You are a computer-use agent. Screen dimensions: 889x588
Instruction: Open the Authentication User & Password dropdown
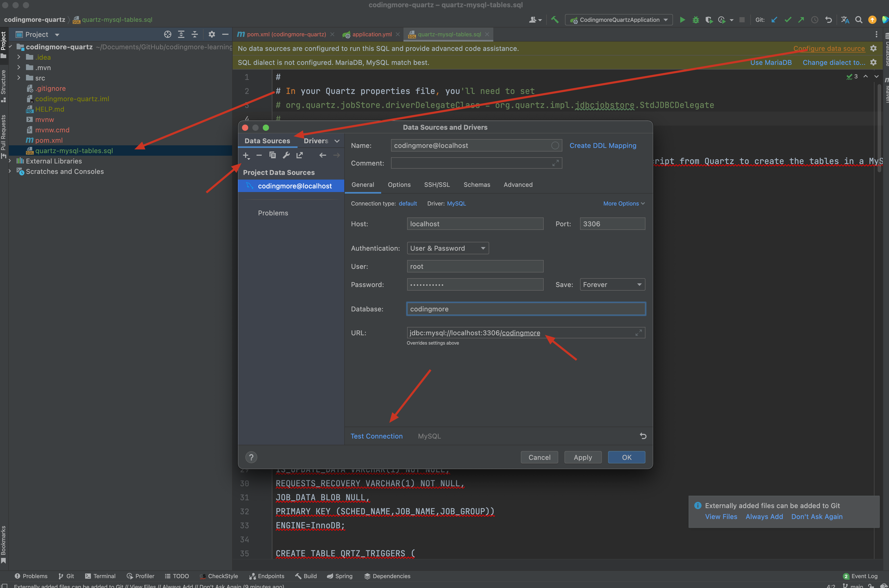pos(448,248)
